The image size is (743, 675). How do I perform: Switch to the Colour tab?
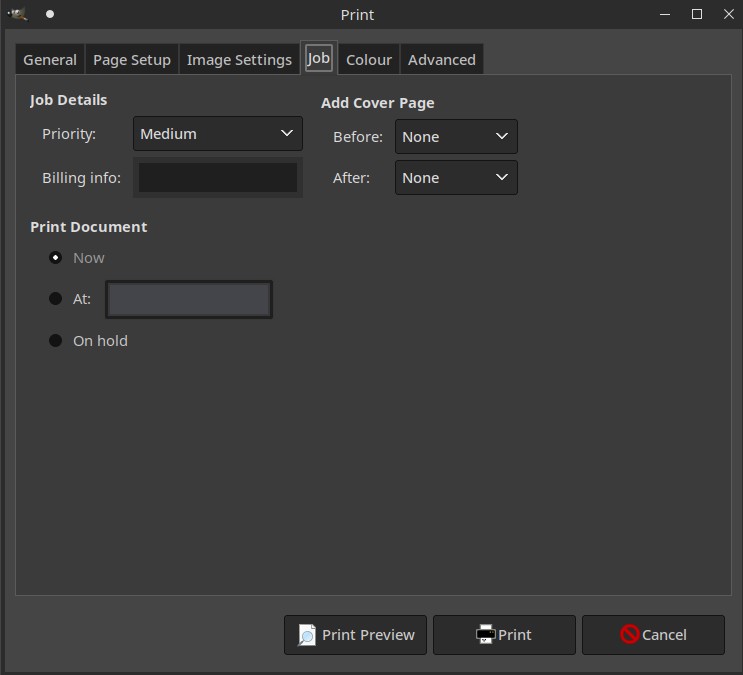pyautogui.click(x=368, y=60)
